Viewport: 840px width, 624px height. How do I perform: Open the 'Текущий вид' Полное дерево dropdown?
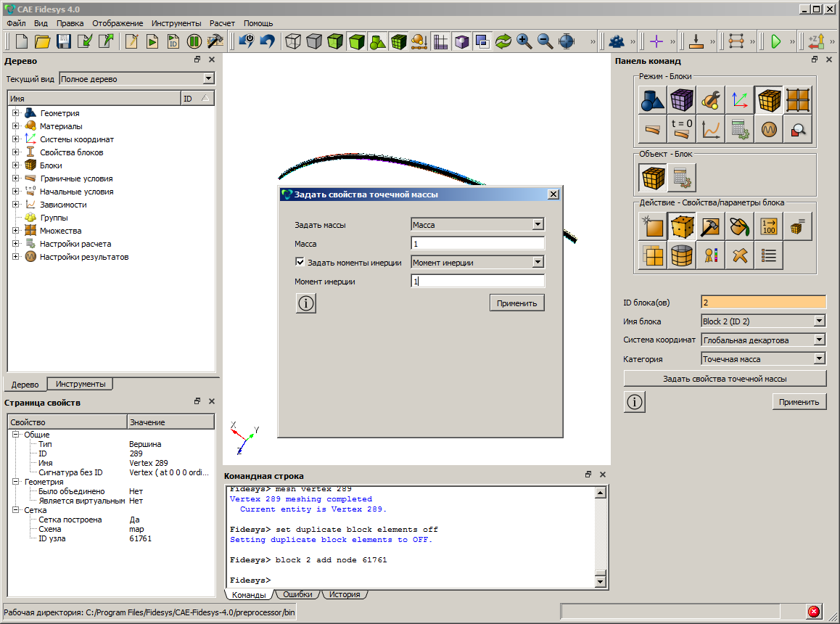click(208, 79)
